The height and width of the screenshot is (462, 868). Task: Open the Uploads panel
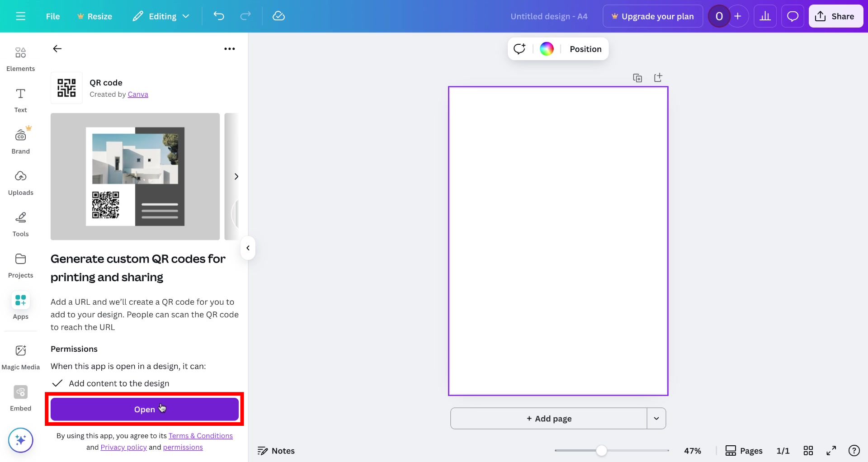tap(20, 182)
